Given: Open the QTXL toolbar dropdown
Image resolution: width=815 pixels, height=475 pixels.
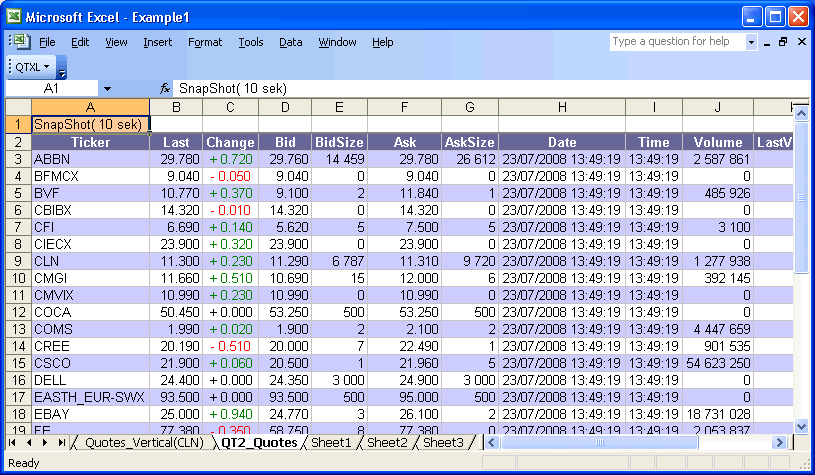Looking at the screenshot, I should [32, 67].
